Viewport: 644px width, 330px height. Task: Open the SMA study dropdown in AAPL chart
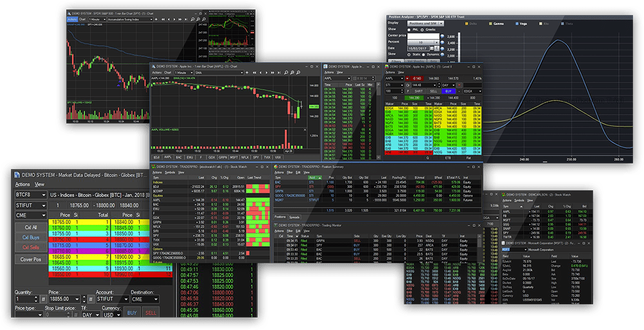coord(219,73)
